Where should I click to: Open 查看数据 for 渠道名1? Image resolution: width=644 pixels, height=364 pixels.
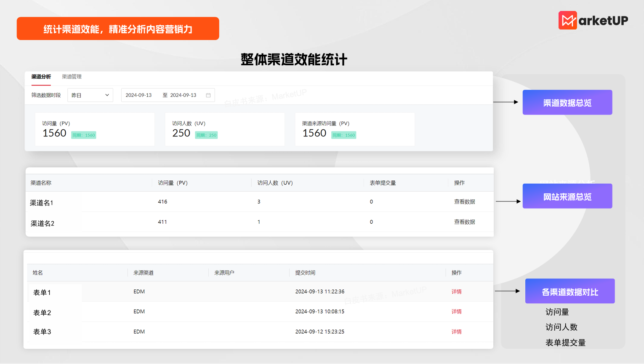pyautogui.click(x=464, y=201)
